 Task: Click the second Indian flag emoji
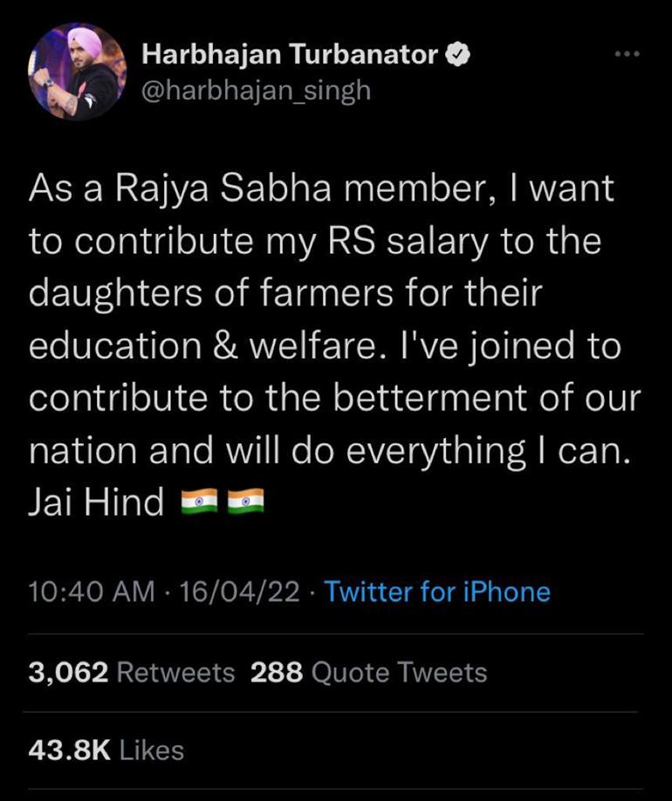click(x=245, y=502)
